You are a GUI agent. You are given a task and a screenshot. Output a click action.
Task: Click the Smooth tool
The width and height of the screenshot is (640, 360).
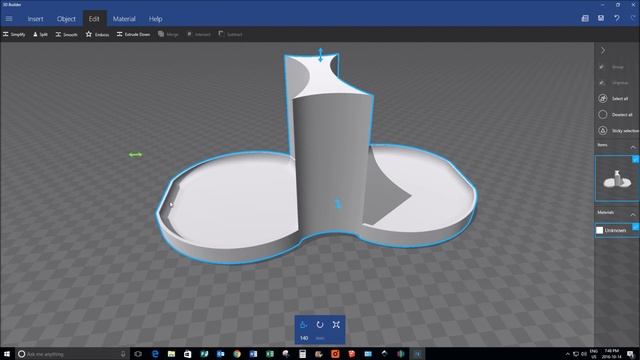point(67,35)
